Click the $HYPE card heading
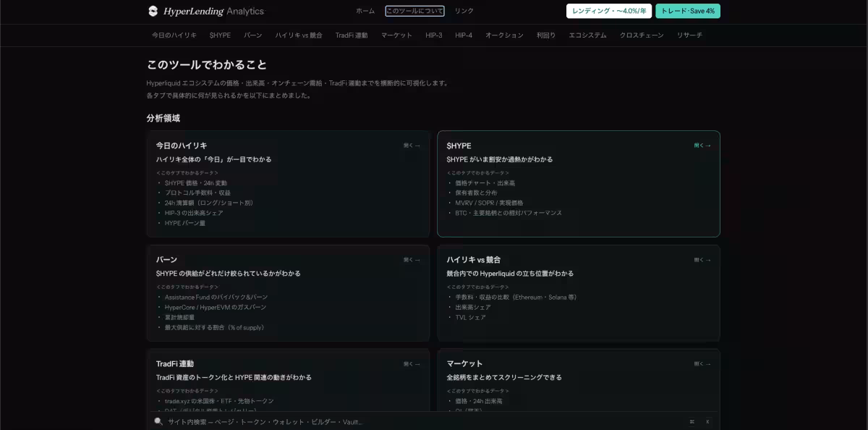 click(x=459, y=146)
